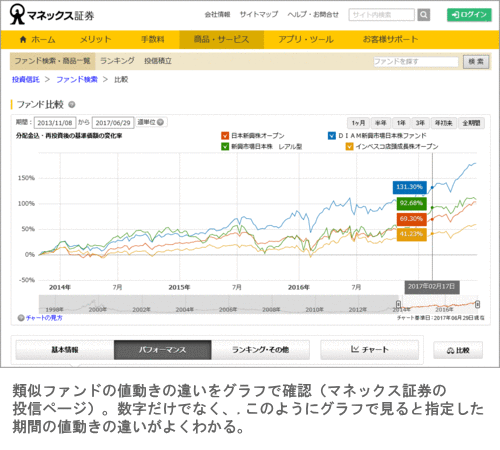Uncheck 日本新興株オープン legend checkbox
Image resolution: width=500 pixels, height=450 pixels.
[x=225, y=136]
